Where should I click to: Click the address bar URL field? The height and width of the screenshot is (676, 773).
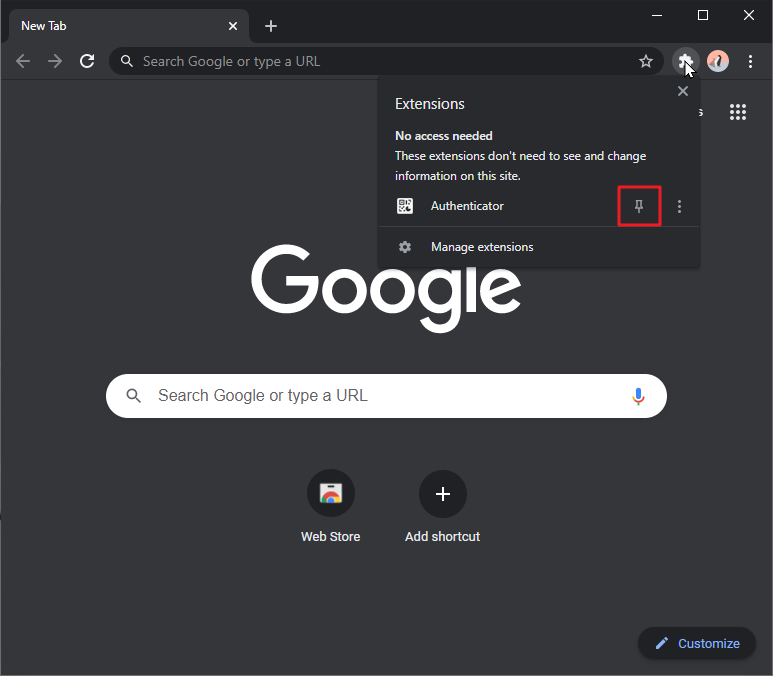pos(380,61)
